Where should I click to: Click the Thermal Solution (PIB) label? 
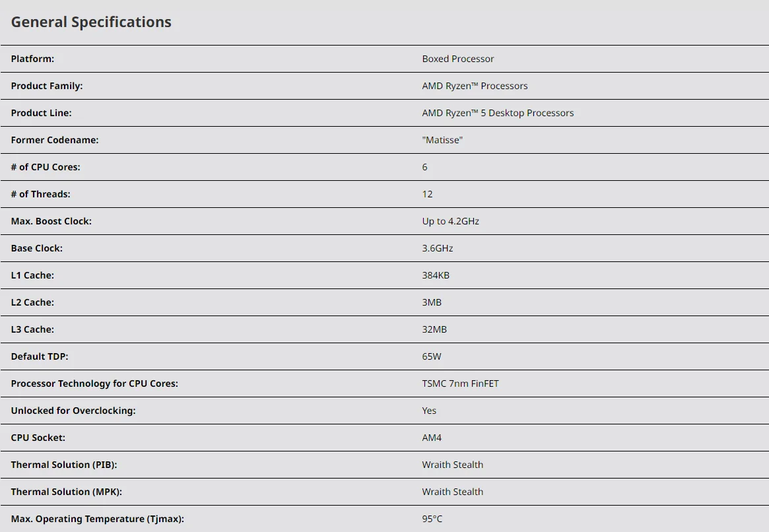(64, 465)
